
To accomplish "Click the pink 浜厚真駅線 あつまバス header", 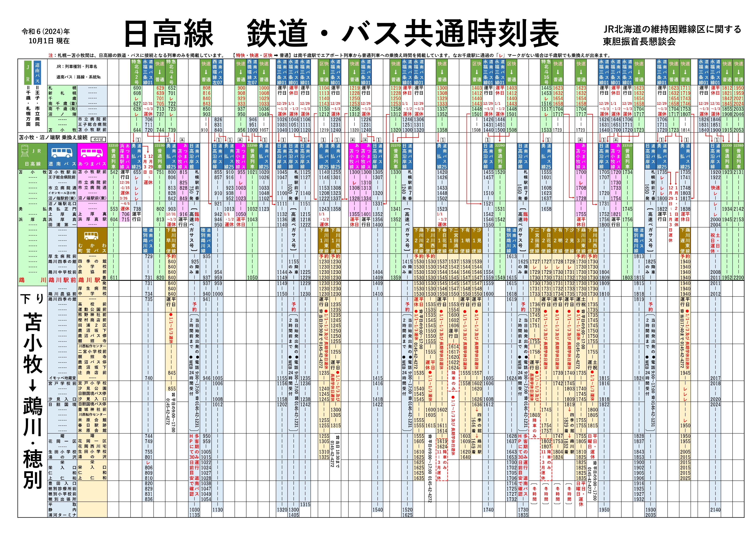I will point(125,156).
